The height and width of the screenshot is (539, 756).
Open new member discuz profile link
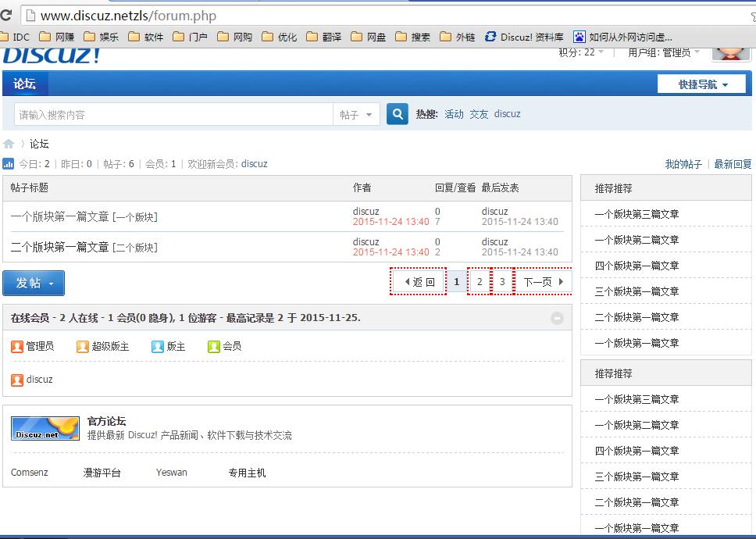[254, 164]
